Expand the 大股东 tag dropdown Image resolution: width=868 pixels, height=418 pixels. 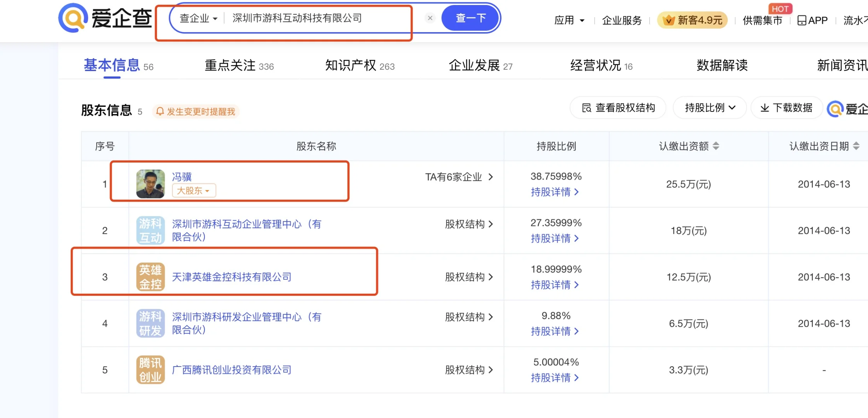click(194, 190)
